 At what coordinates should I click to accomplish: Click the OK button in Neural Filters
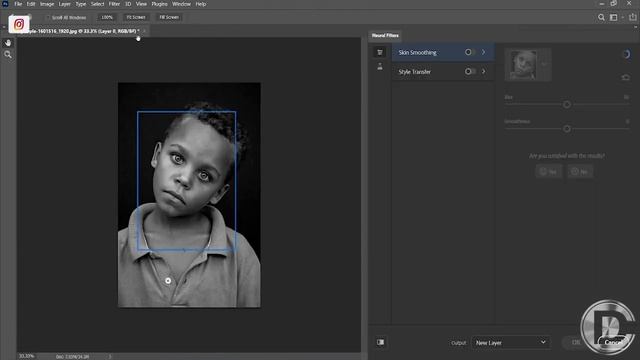point(576,342)
